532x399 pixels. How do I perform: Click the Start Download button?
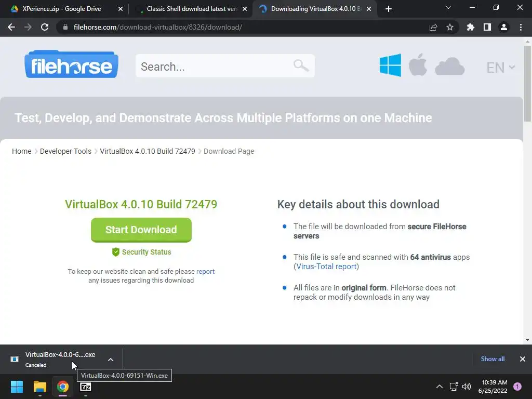coord(141,230)
